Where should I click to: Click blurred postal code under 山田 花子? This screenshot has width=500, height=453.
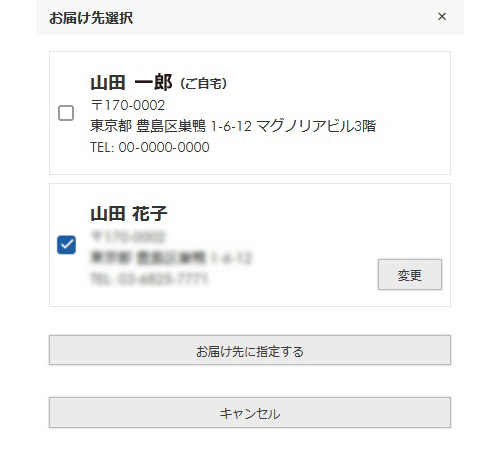pos(128,237)
